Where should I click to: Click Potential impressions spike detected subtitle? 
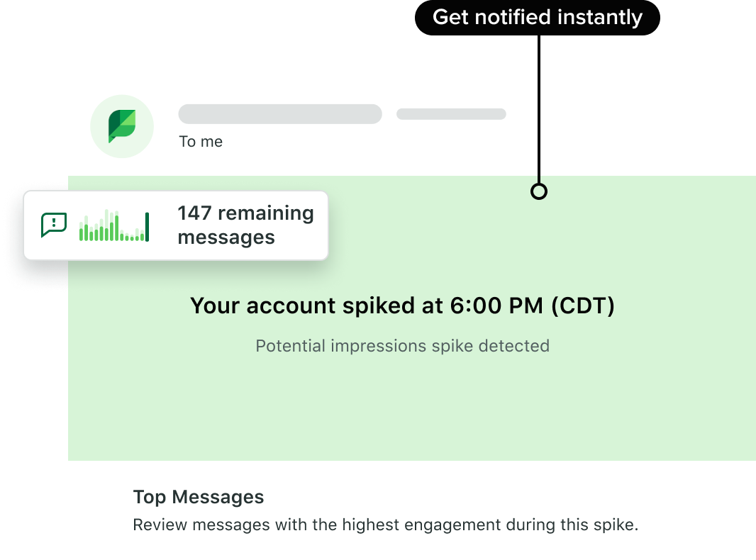pos(402,346)
